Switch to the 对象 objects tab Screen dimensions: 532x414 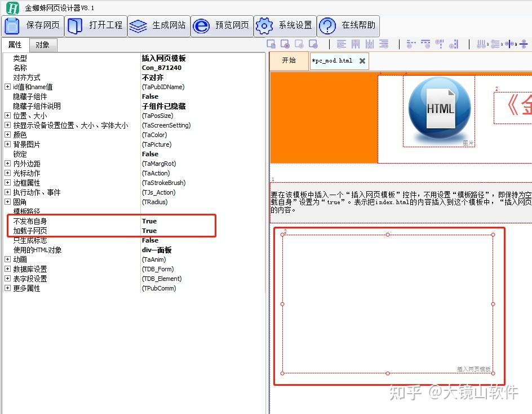tap(42, 45)
